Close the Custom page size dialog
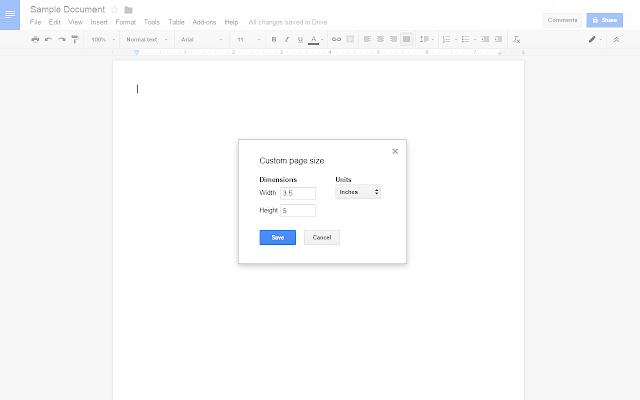Image resolution: width=640 pixels, height=400 pixels. point(395,151)
